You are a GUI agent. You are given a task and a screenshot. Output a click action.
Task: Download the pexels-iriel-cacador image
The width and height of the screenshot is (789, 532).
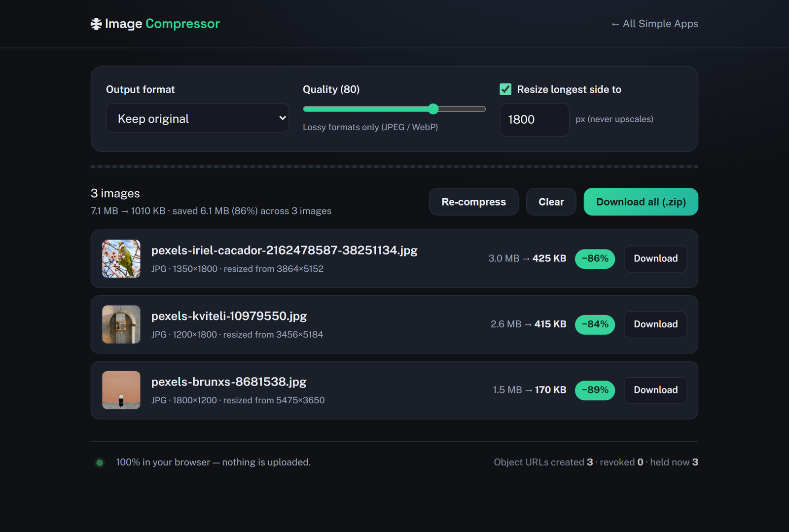tap(655, 258)
